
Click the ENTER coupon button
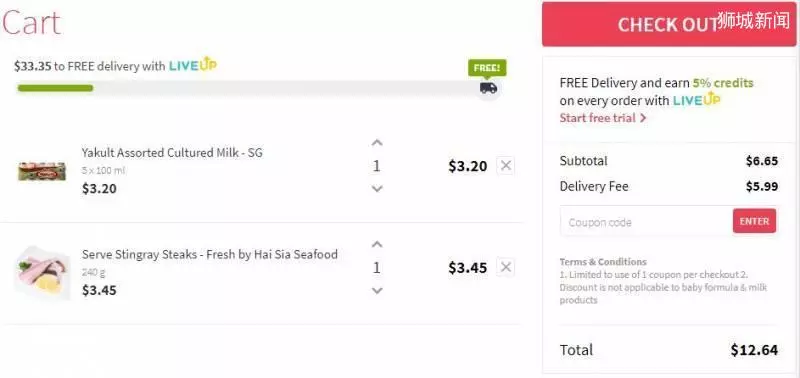(x=755, y=221)
